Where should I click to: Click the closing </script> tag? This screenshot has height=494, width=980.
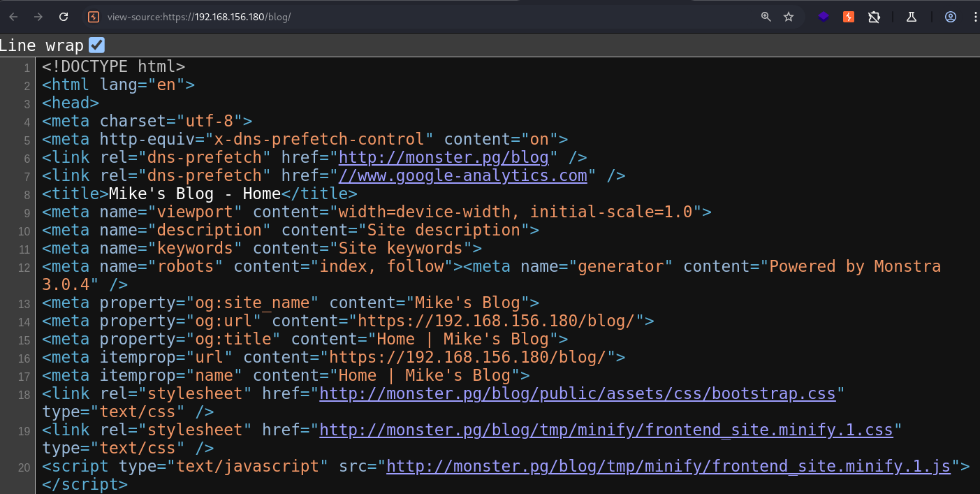pyautogui.click(x=85, y=484)
